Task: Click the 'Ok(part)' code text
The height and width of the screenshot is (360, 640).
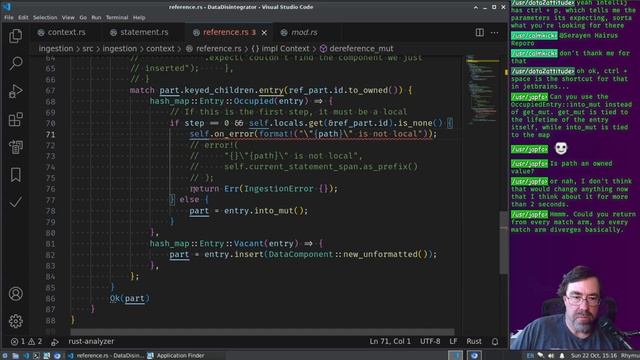Action: [129, 298]
